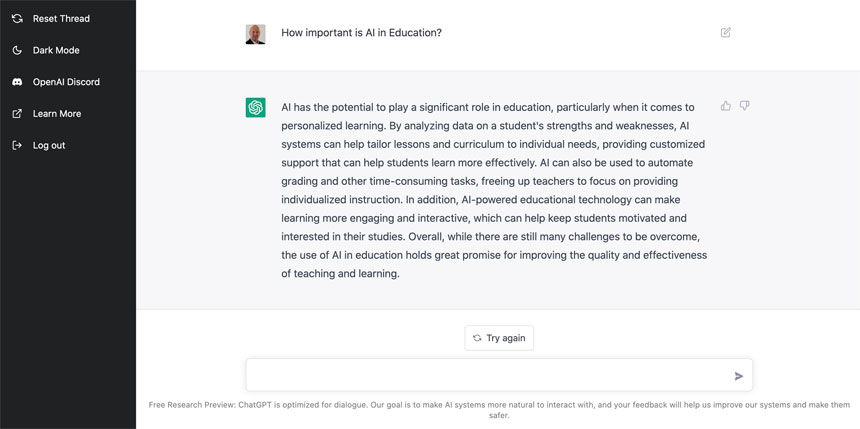Click the crescent moon icon in sidebar

tap(17, 50)
